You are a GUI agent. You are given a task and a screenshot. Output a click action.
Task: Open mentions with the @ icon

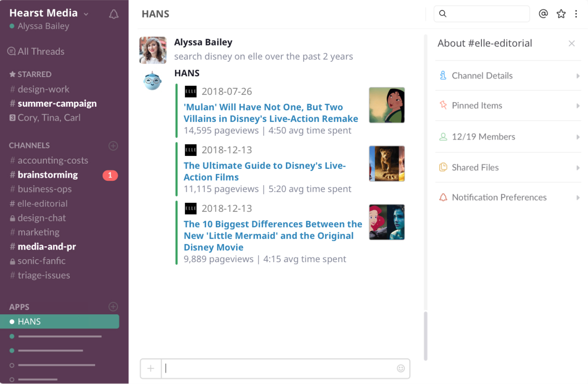(543, 13)
